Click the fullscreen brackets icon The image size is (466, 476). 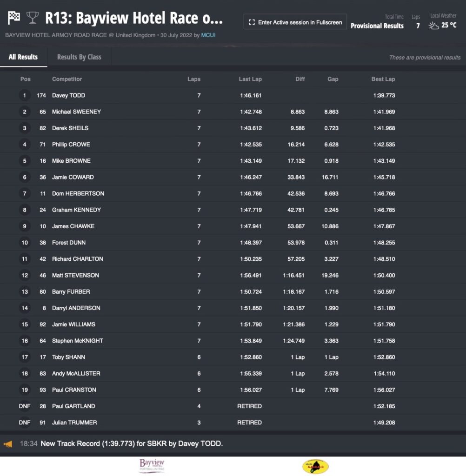(x=252, y=22)
